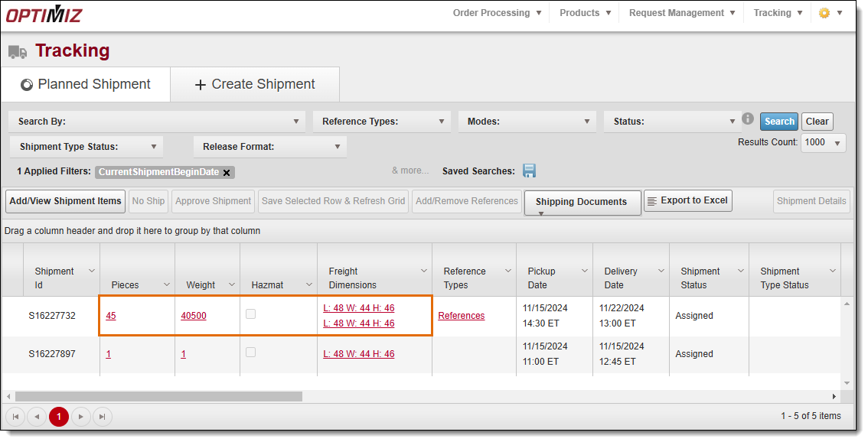Check the Hazmat box for shipment S16227732
Image resolution: width=868 pixels, height=442 pixels.
tap(251, 314)
